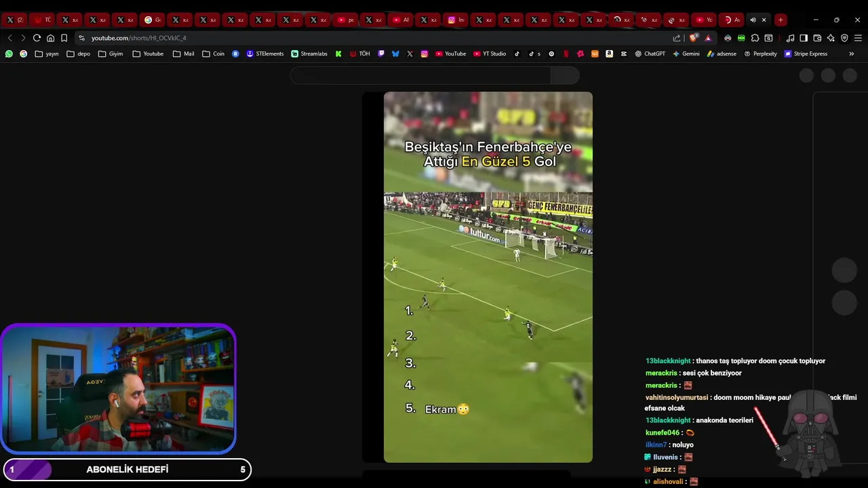Open the Streamlabs bookmark
This screenshot has width=868, height=488.
309,54
